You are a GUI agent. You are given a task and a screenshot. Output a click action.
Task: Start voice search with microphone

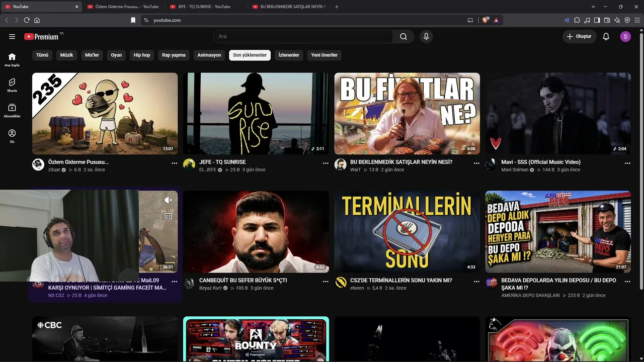[x=426, y=37]
